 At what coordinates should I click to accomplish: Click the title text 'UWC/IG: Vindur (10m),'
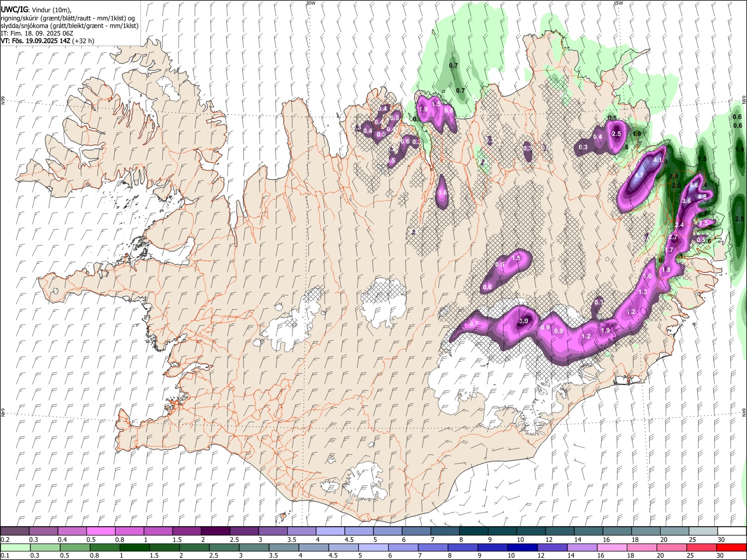(x=36, y=9)
